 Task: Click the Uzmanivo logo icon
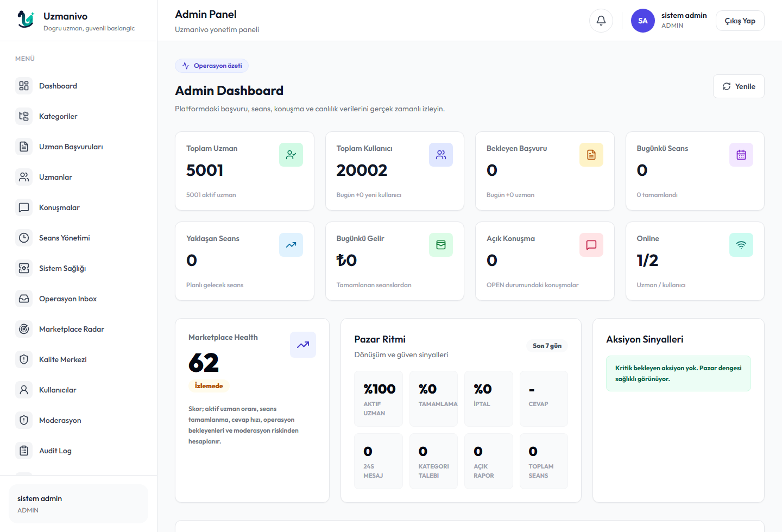26,20
